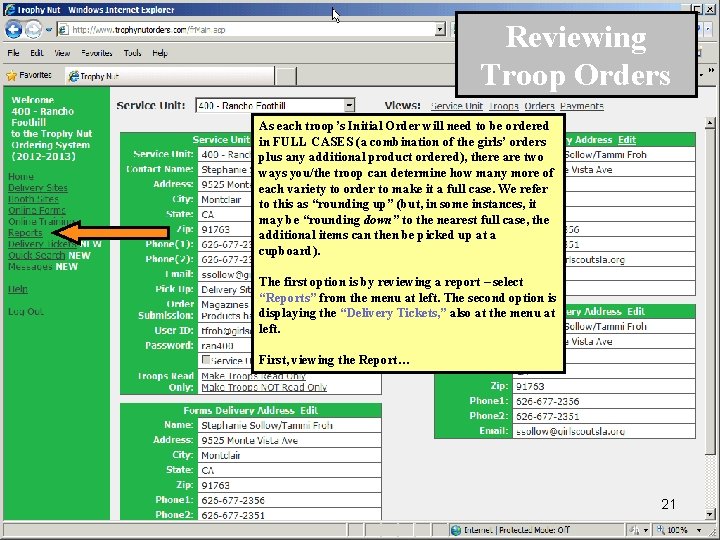
Task: Click the Internet Explorer title bar icon
Action: coord(9,10)
